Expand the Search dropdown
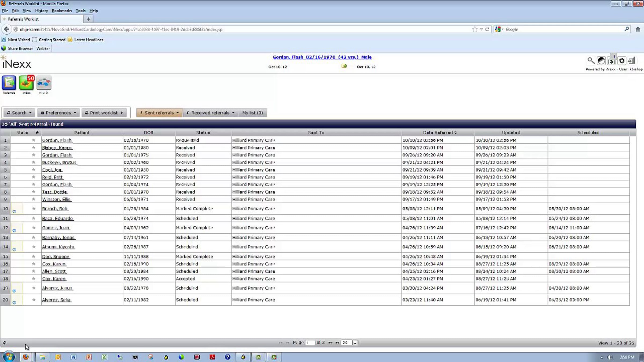This screenshot has height=362, width=644. [19, 113]
